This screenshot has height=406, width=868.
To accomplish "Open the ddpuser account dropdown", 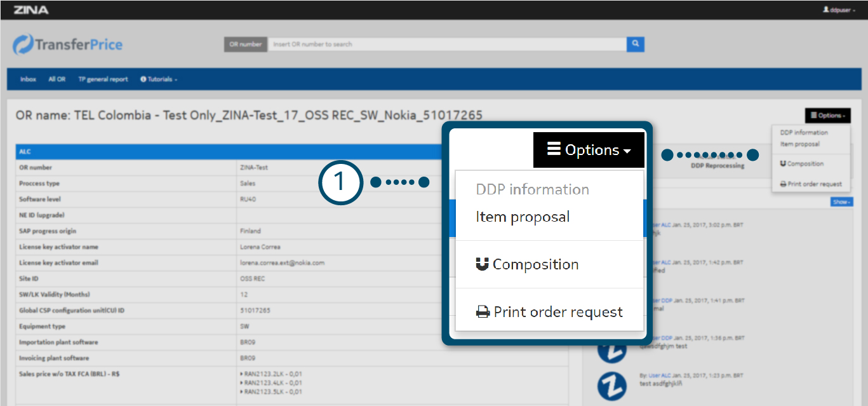I will click(x=839, y=10).
